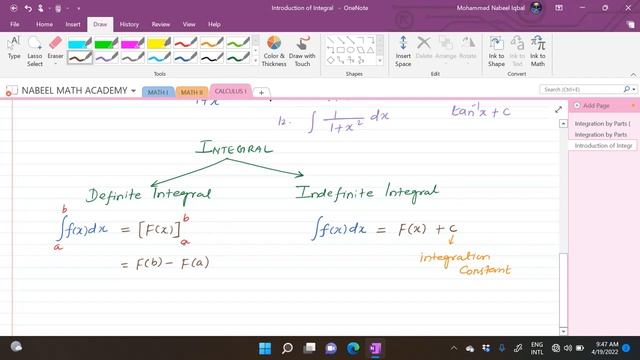The image size is (640, 360).
Task: Select the dark brown pen
Action: 80,58
